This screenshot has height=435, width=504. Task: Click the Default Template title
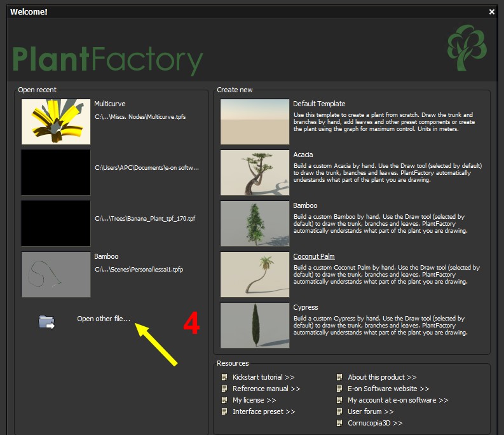click(319, 104)
